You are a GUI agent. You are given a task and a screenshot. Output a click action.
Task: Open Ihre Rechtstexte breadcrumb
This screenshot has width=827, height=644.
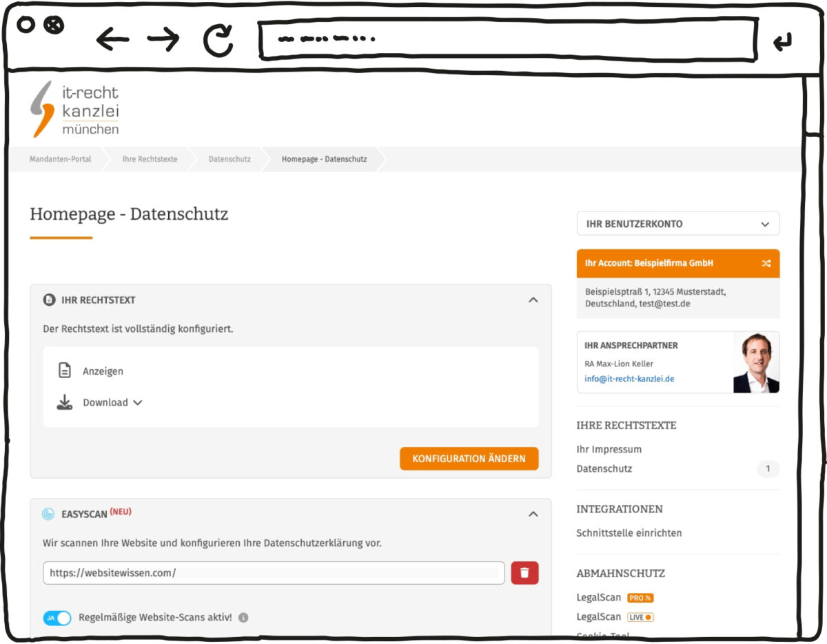pyautogui.click(x=150, y=159)
